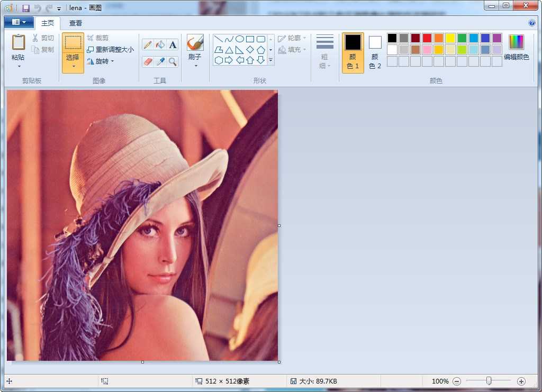Image resolution: width=542 pixels, height=392 pixels.
Task: Choose the Diamond shape
Action: (250, 50)
